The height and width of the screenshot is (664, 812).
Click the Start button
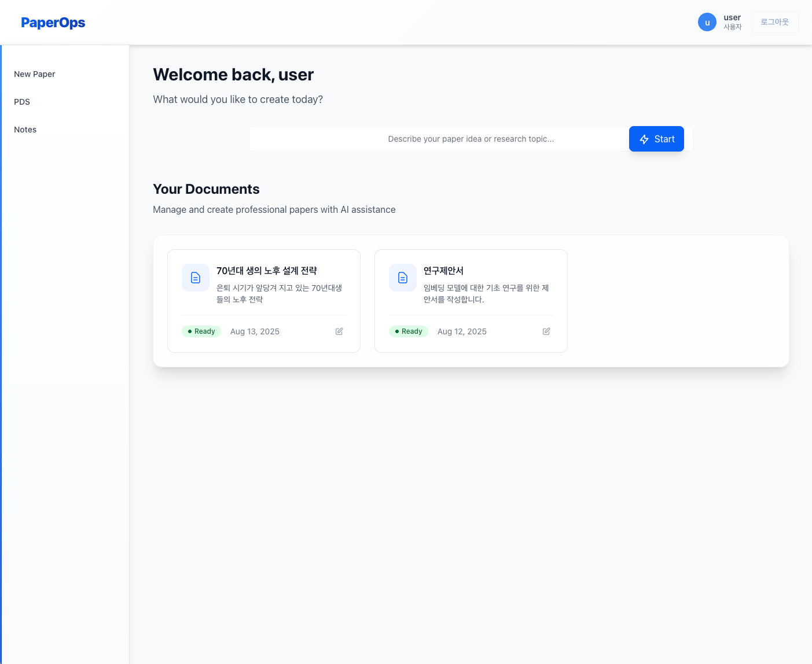(x=656, y=139)
